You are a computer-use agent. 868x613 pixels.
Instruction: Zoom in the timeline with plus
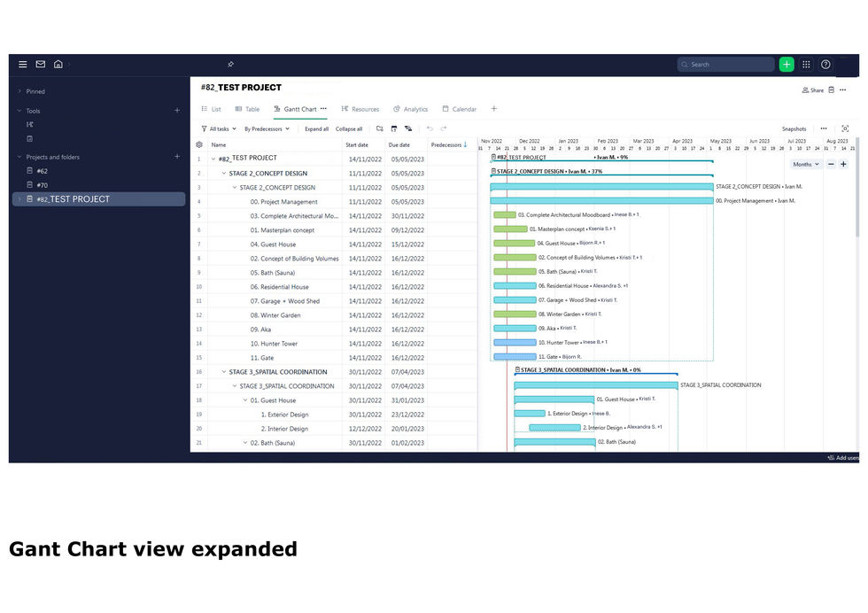pyautogui.click(x=843, y=164)
